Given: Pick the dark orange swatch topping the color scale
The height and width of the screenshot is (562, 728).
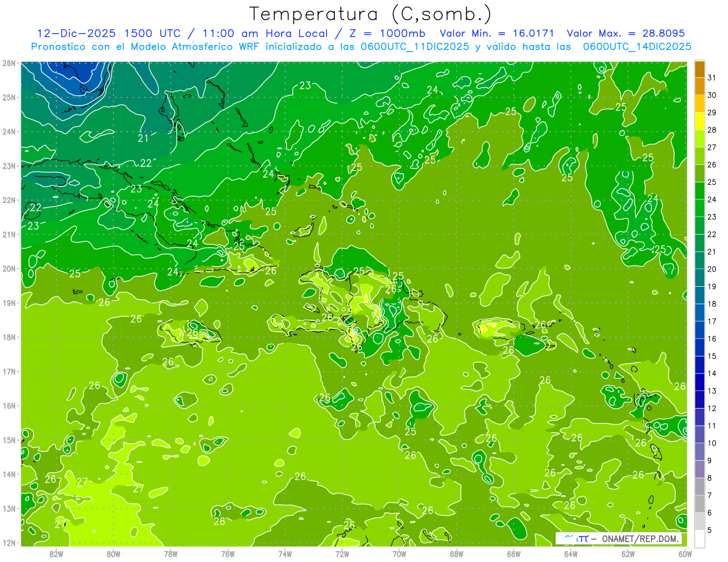Looking at the screenshot, I should pos(699,69).
